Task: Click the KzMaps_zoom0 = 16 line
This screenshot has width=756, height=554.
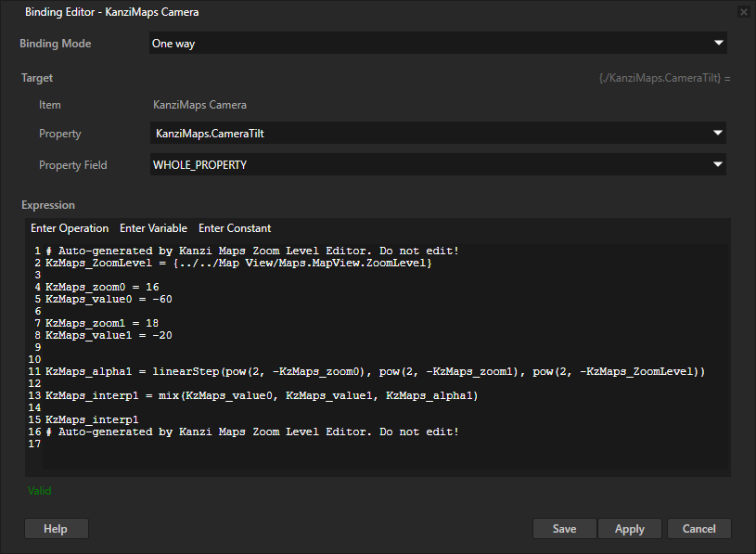Action: click(x=102, y=288)
